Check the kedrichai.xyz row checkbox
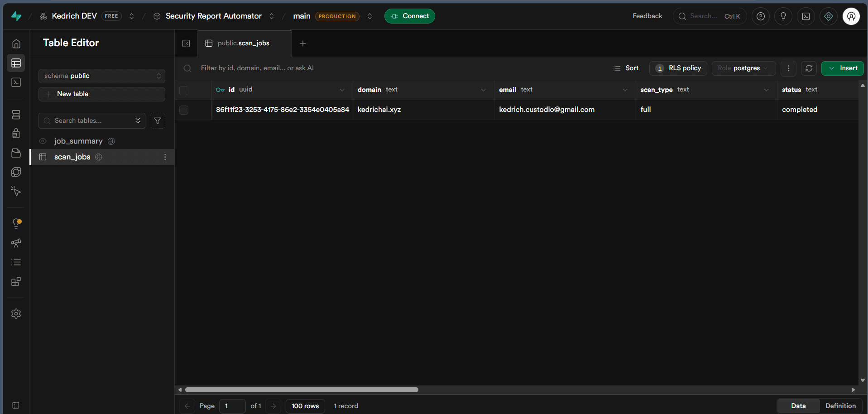Image resolution: width=868 pixels, height=414 pixels. tap(184, 110)
